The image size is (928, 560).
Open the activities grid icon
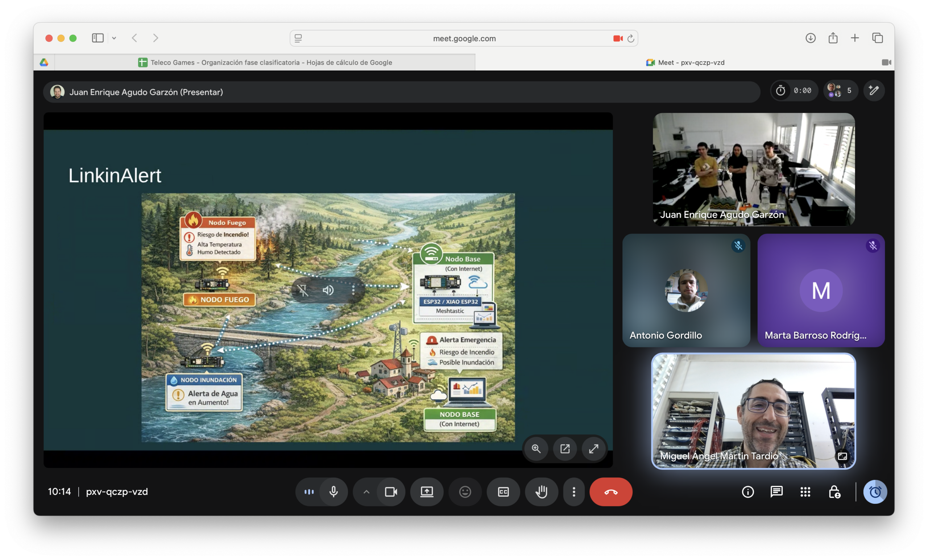pyautogui.click(x=805, y=492)
